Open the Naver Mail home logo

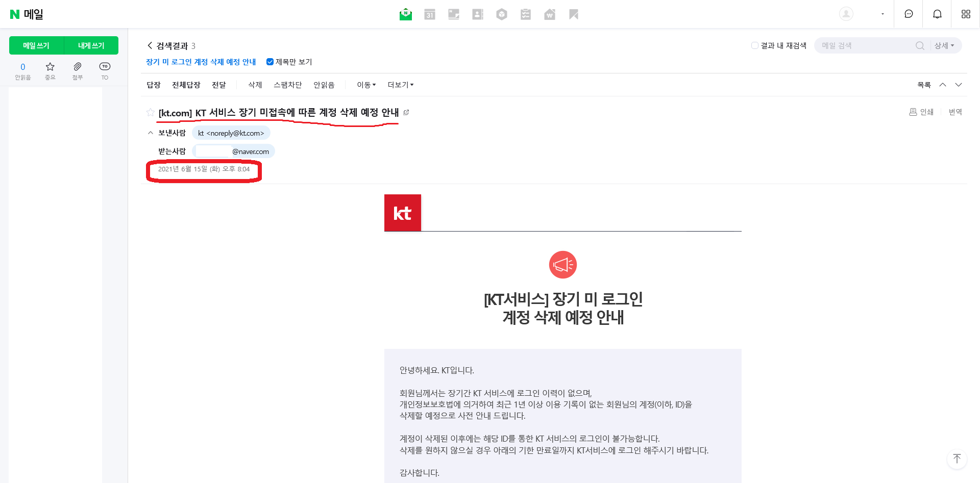pyautogui.click(x=27, y=14)
